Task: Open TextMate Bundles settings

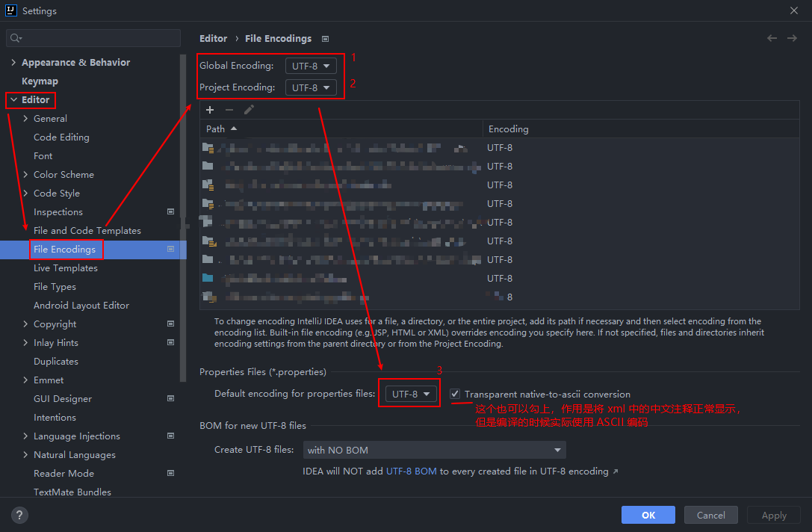Action: click(72, 492)
